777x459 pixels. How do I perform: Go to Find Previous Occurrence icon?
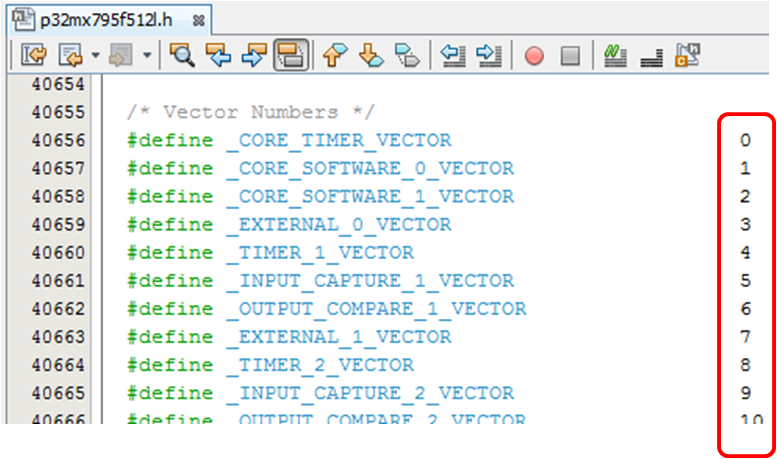[x=218, y=55]
